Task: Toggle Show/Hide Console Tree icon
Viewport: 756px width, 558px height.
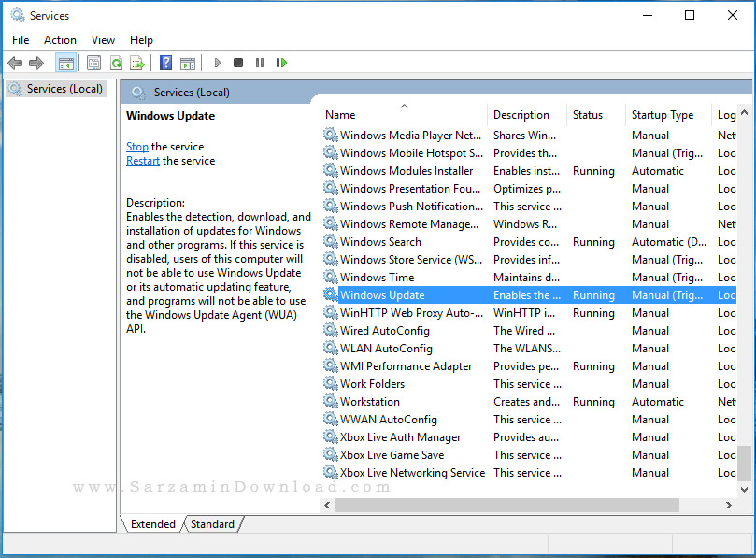Action: click(x=66, y=63)
